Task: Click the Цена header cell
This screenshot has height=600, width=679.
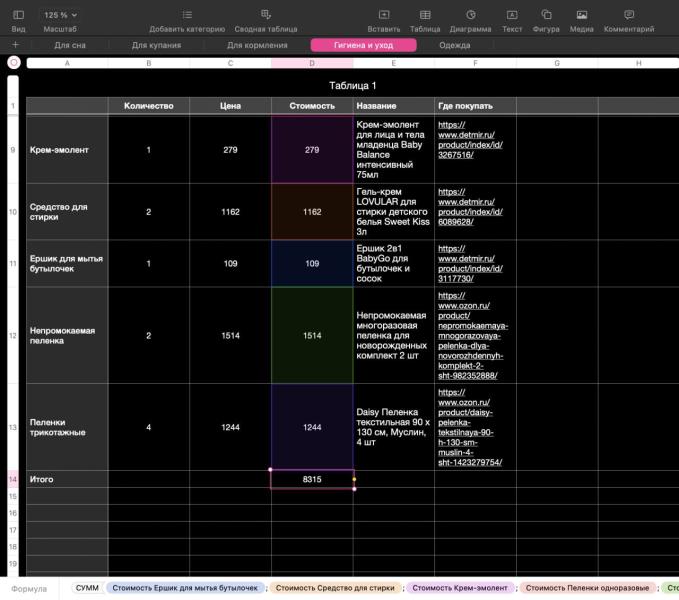Action: [230, 106]
